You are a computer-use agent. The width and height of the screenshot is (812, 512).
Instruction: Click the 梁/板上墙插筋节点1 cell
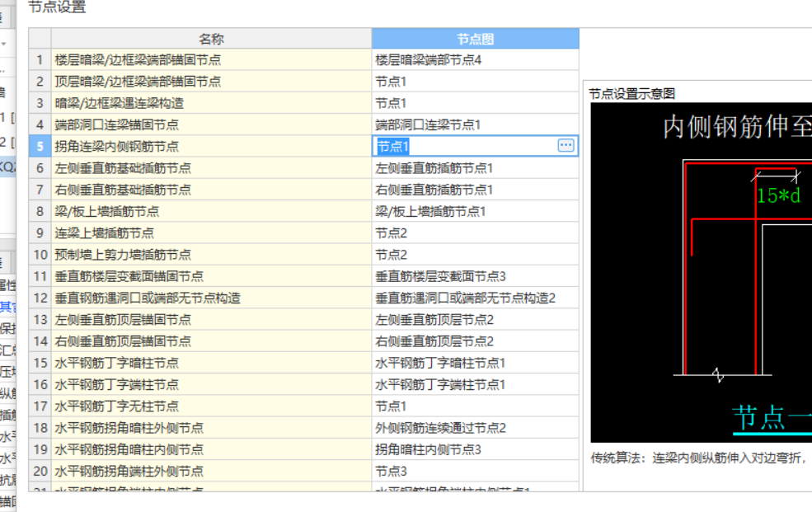[475, 212]
